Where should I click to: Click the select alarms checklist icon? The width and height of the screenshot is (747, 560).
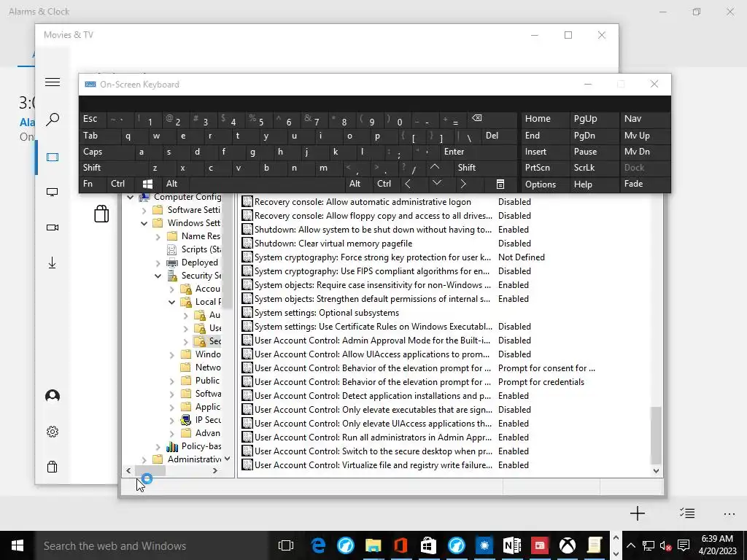coord(687,513)
